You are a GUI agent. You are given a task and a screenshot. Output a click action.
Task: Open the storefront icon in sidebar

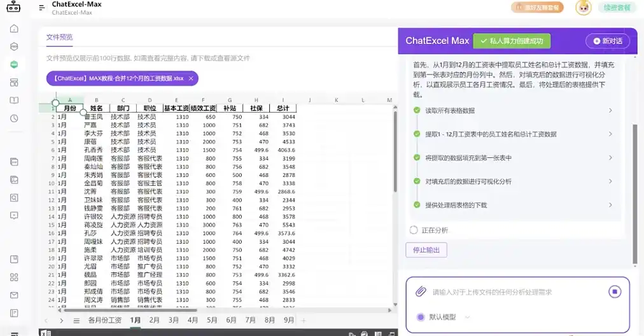click(14, 83)
